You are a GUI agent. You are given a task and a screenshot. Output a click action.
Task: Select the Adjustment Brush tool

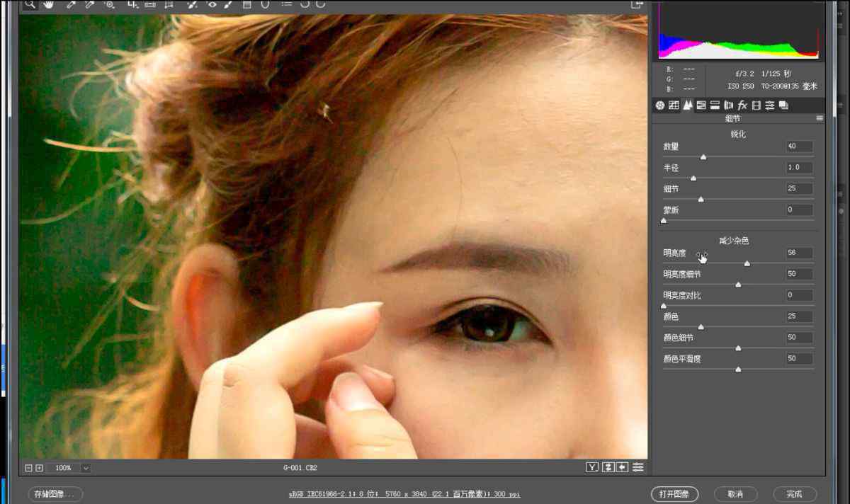click(x=229, y=4)
